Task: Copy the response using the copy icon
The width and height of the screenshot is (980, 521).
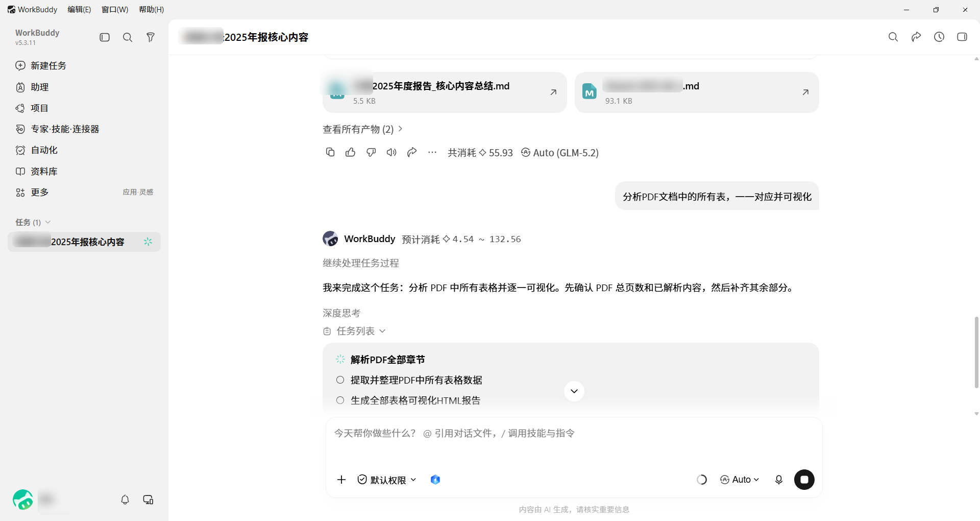Action: pos(330,152)
